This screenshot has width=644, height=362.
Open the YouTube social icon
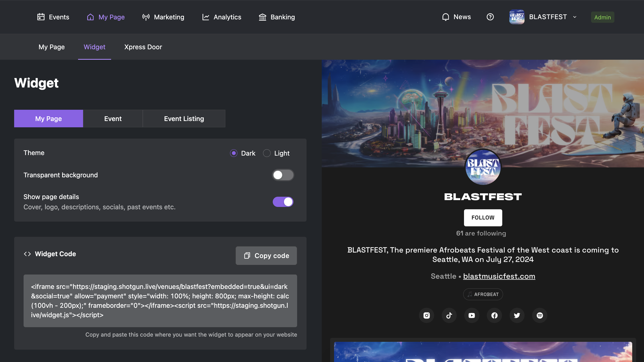[472, 315]
